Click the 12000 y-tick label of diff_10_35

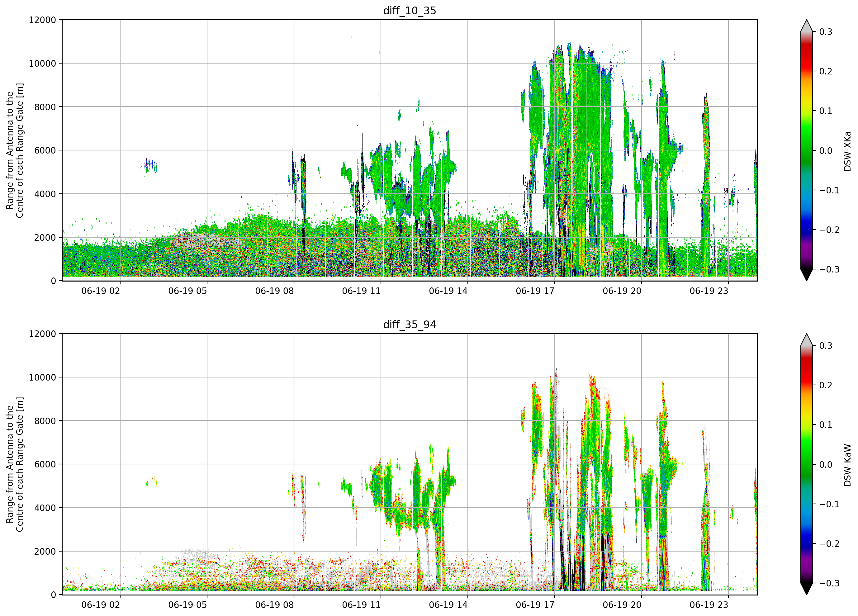[x=42, y=20]
